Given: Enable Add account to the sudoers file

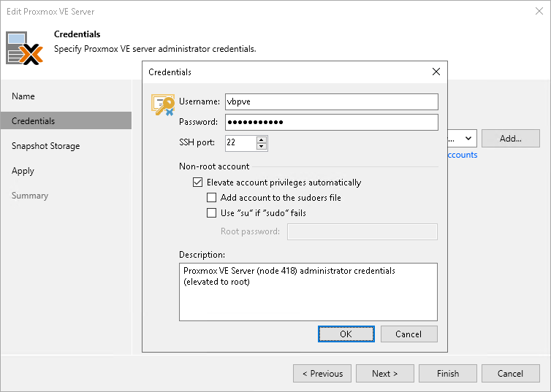Looking at the screenshot, I should [211, 198].
